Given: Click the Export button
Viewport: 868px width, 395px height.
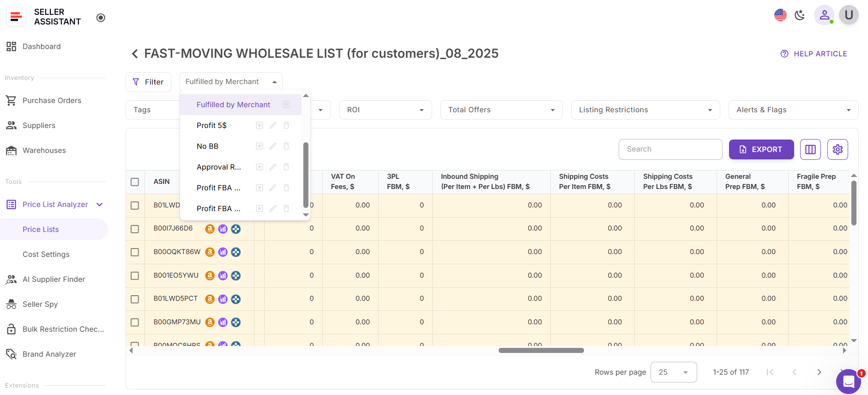Looking at the screenshot, I should pos(761,149).
